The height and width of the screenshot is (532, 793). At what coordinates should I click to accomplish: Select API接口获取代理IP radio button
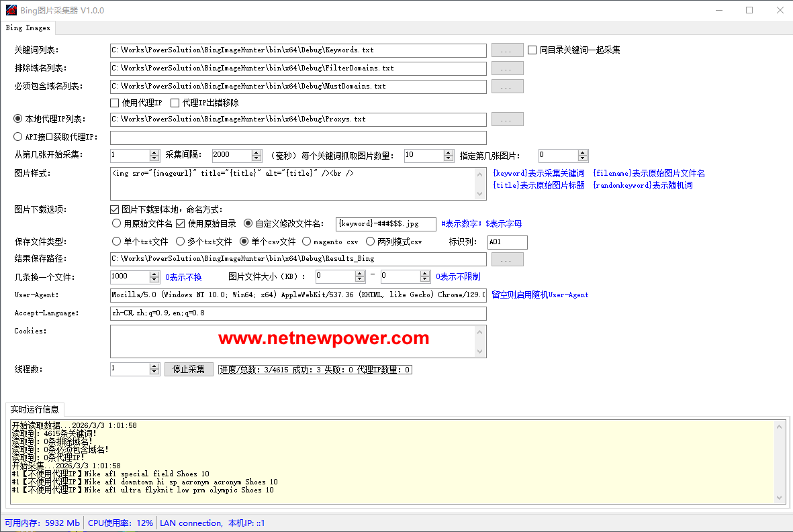click(18, 138)
